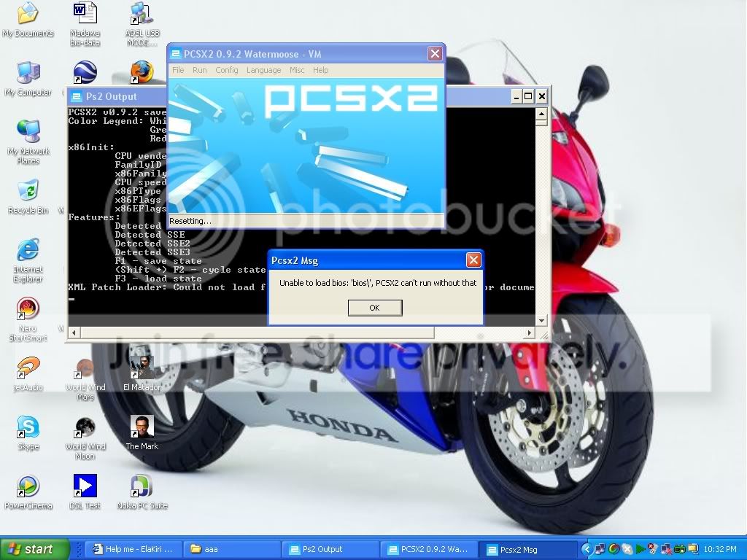Viewport: 747px width, 560px height.
Task: Click OK in the Pcsx2 Msg dialog
Action: 375,308
